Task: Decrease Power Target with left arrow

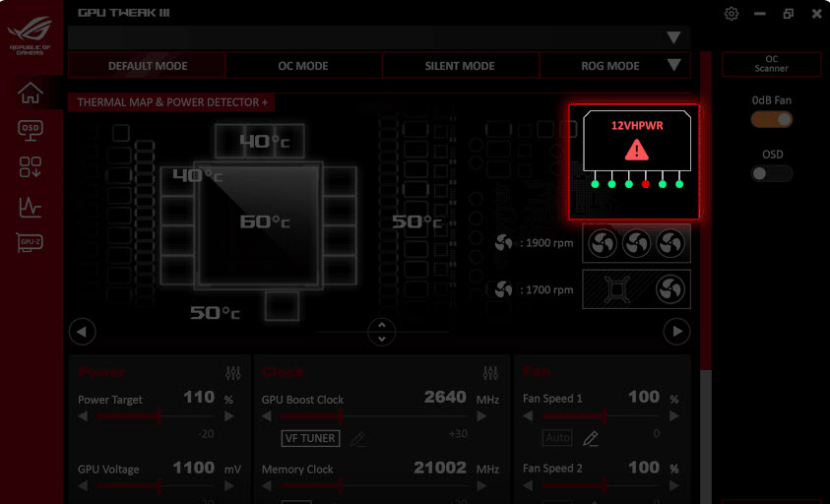Action: tap(83, 416)
